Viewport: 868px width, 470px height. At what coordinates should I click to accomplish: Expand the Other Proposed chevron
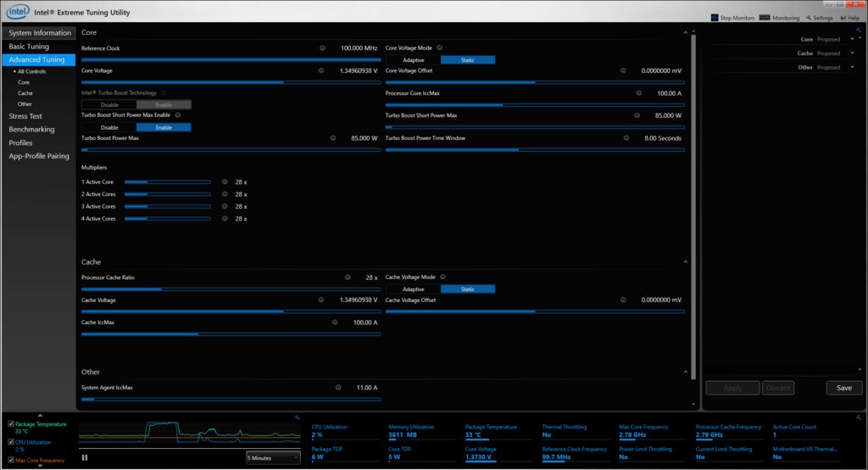tap(853, 67)
